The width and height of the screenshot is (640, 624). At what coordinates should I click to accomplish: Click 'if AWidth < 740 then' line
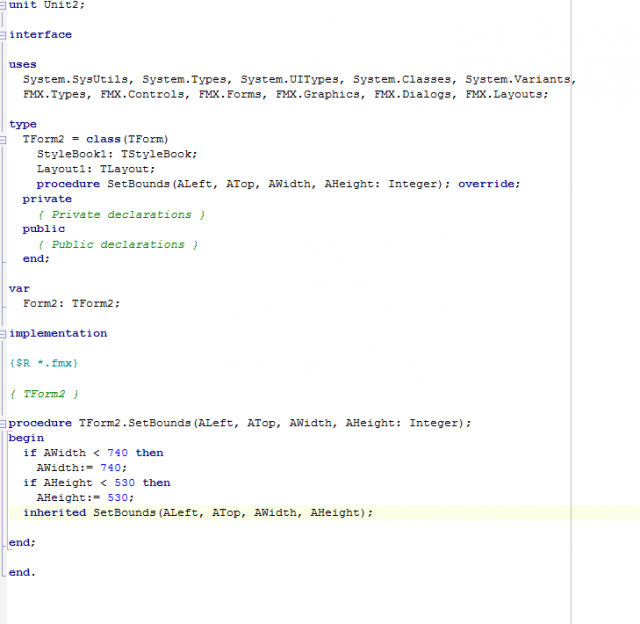point(93,453)
